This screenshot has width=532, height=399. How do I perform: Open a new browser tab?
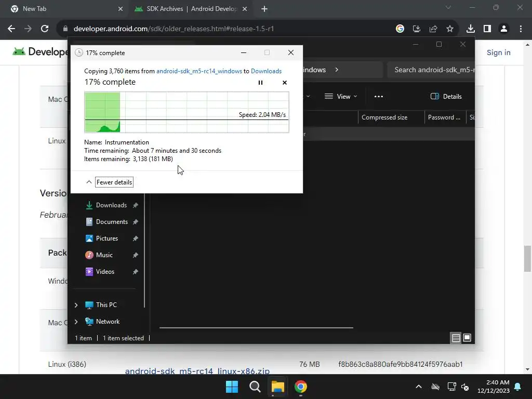[264, 9]
